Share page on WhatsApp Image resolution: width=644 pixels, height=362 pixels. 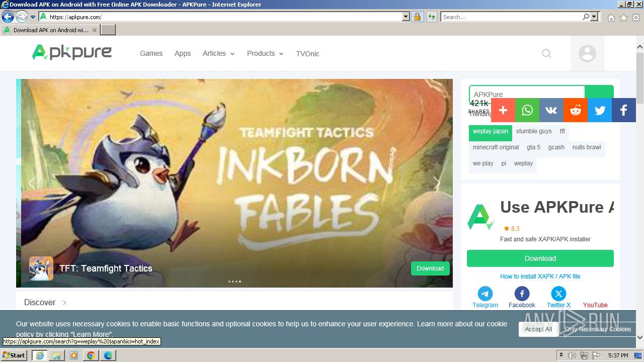pyautogui.click(x=527, y=110)
